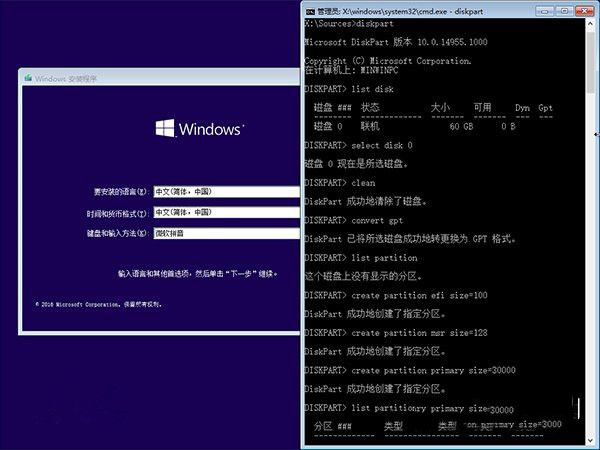Open the time and currency format dropdown
600x450 pixels.
point(227,212)
